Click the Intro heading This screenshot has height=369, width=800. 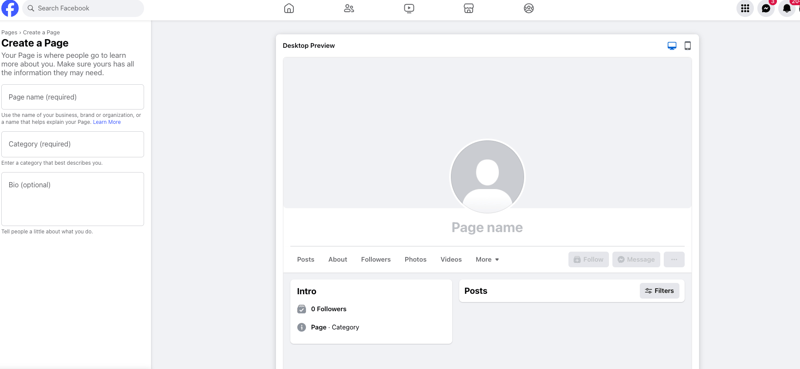(x=307, y=291)
